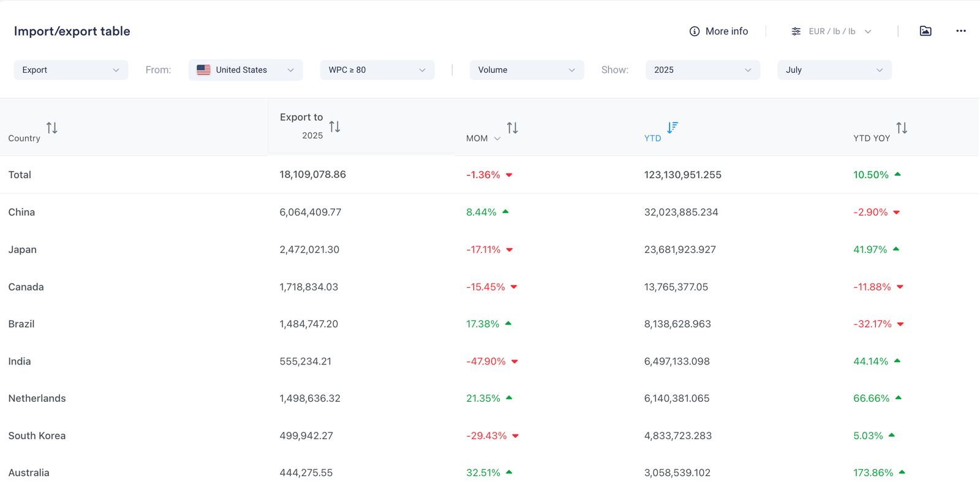The image size is (980, 498).
Task: Select the China row
Action: (x=22, y=212)
